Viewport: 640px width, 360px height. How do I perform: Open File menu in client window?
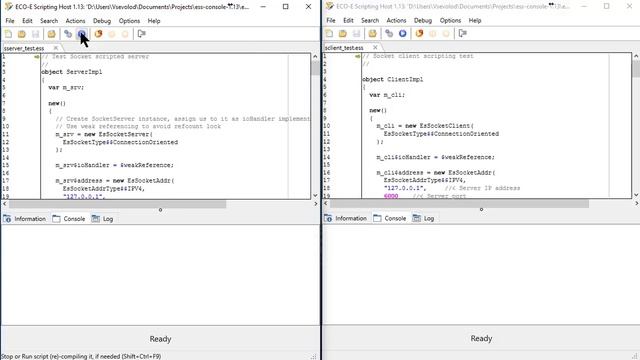click(x=331, y=20)
